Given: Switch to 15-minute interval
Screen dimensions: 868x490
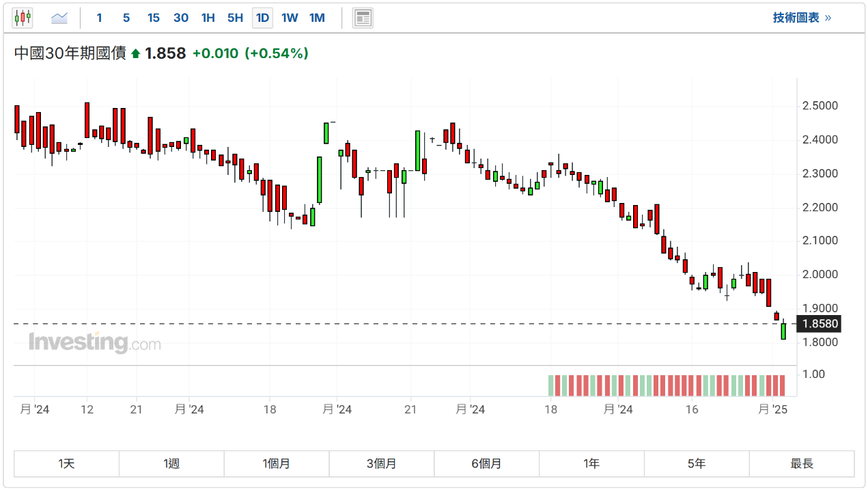Looking at the screenshot, I should pos(154,18).
